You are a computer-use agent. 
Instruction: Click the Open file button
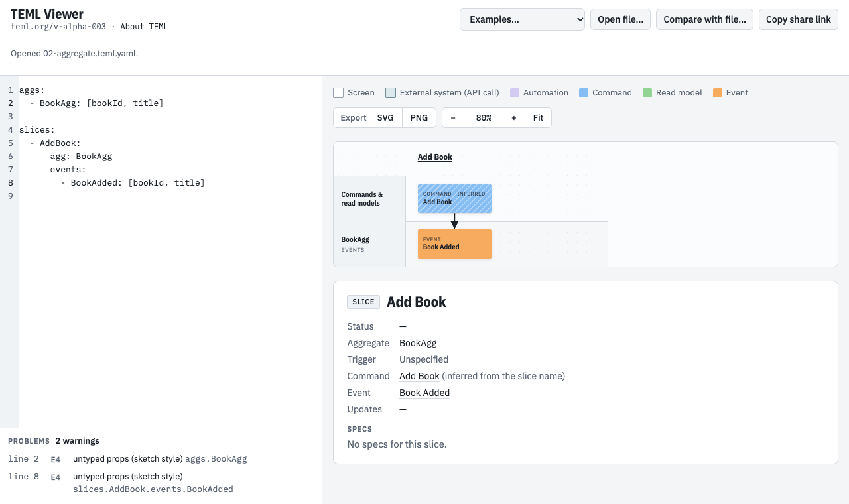coord(620,19)
